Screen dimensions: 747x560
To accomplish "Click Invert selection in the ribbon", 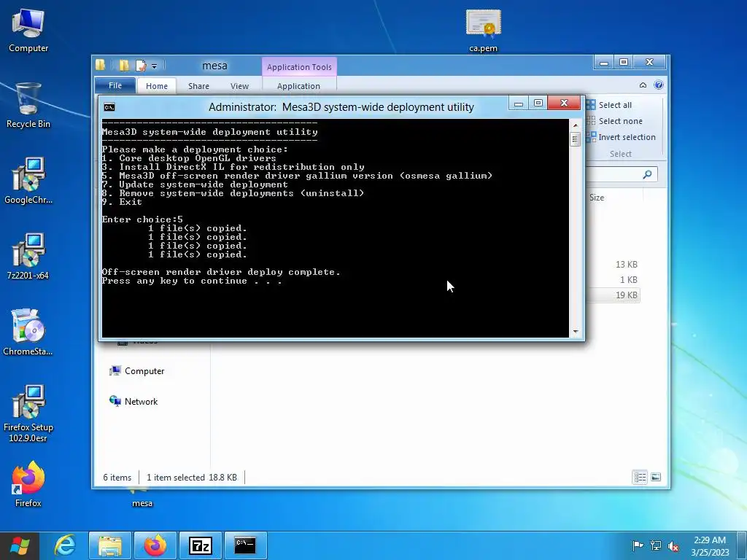I will (621, 137).
